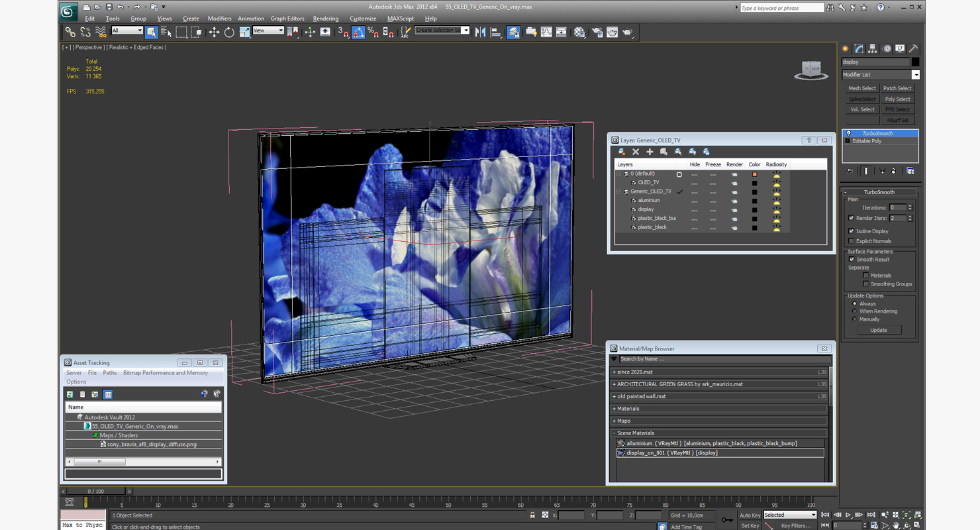Enable Separate by Materials checkbox

(x=865, y=276)
